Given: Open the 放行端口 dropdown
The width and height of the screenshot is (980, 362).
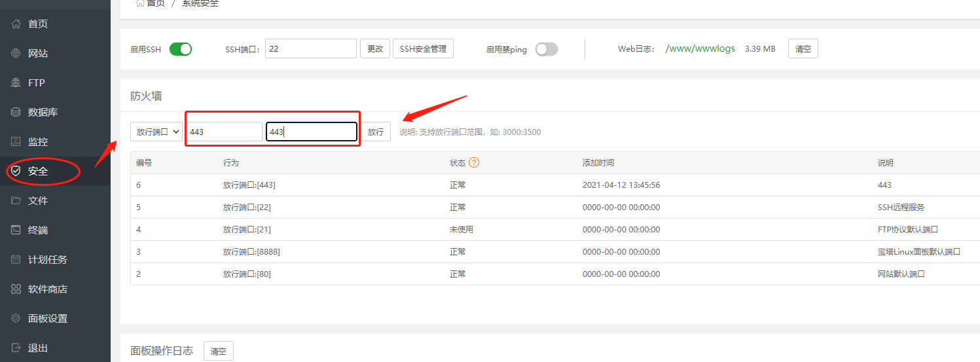Looking at the screenshot, I should pos(156,132).
